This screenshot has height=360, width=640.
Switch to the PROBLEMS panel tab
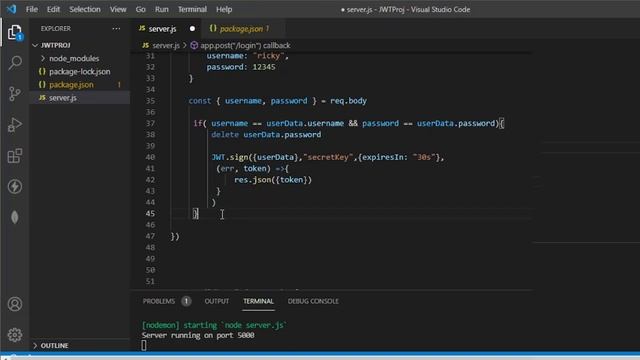tap(159, 301)
